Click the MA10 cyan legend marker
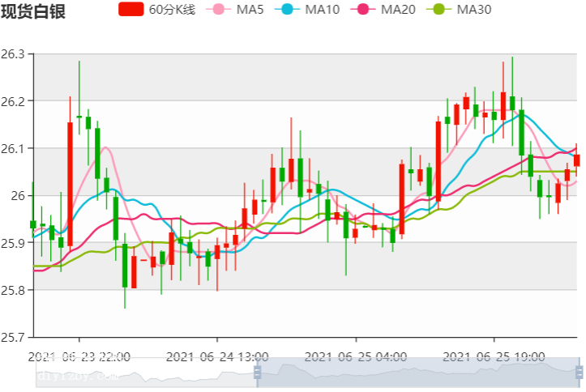586x392 pixels. click(x=292, y=10)
